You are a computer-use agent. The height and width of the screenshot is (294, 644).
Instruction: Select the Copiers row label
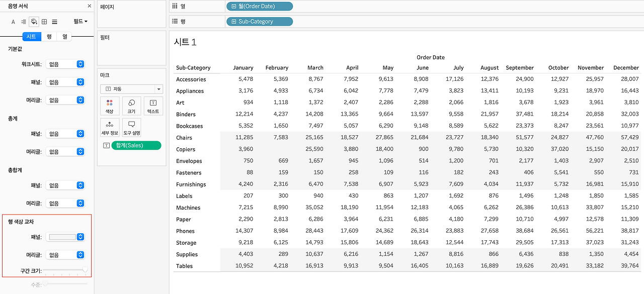pos(186,149)
